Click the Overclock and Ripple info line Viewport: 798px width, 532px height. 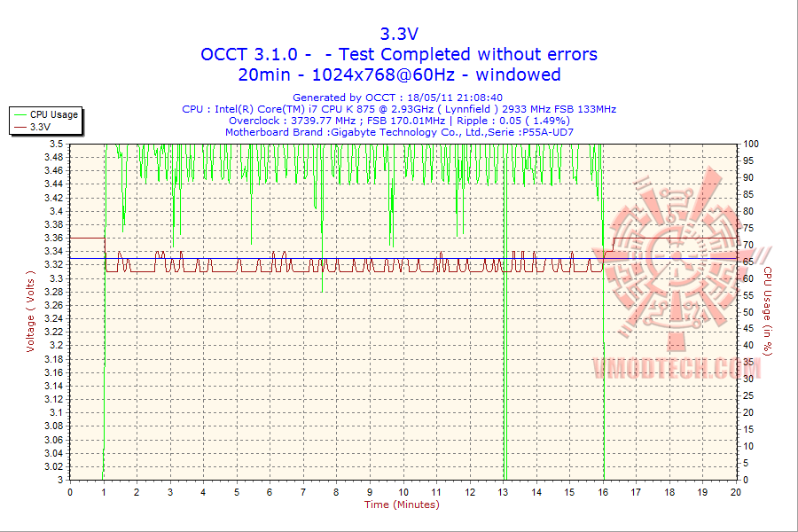point(399,121)
